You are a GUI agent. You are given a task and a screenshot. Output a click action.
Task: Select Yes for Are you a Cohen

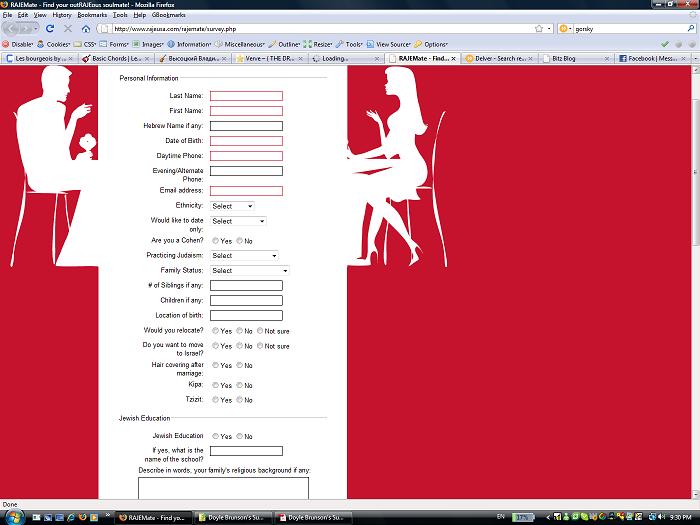(215, 241)
